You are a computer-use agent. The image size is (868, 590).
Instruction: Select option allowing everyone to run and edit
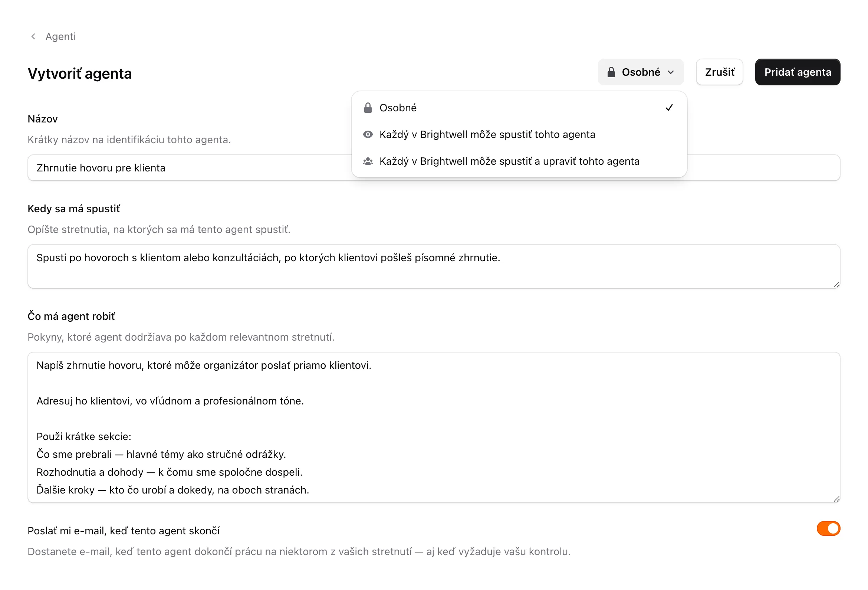(x=519, y=161)
